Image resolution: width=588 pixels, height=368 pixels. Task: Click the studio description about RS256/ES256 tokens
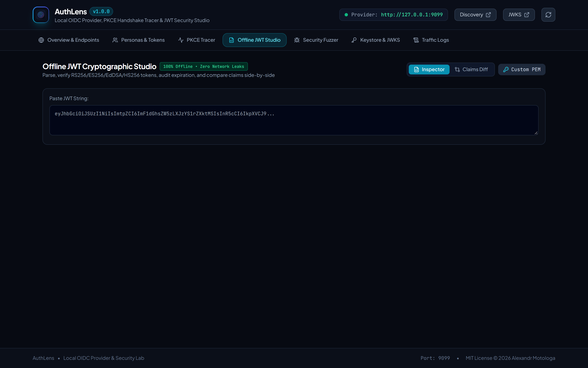pyautogui.click(x=158, y=75)
